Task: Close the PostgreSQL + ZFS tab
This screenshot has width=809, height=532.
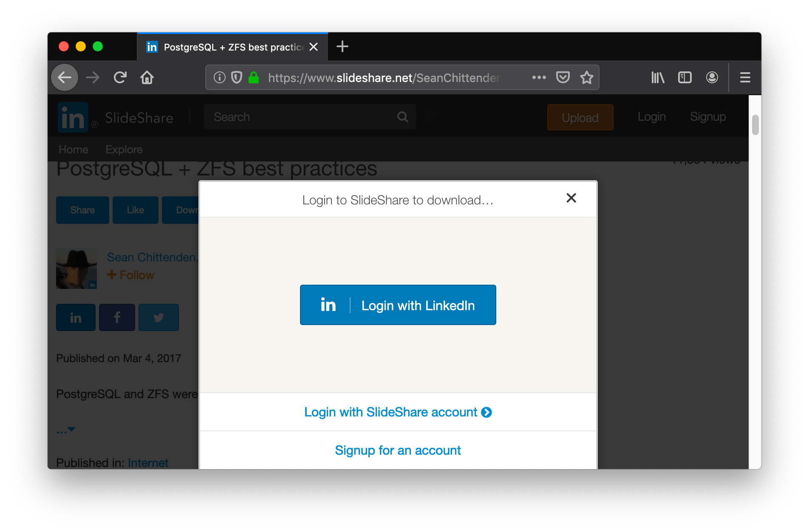Action: [314, 47]
